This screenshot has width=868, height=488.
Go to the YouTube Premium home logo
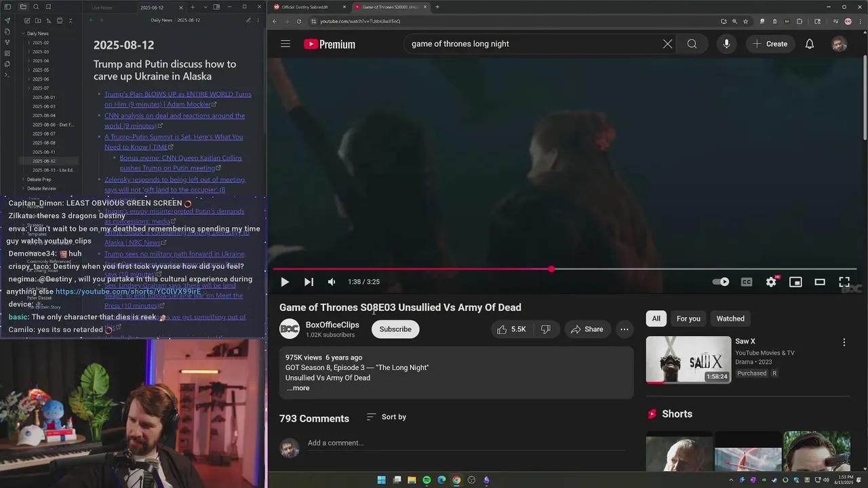[330, 44]
